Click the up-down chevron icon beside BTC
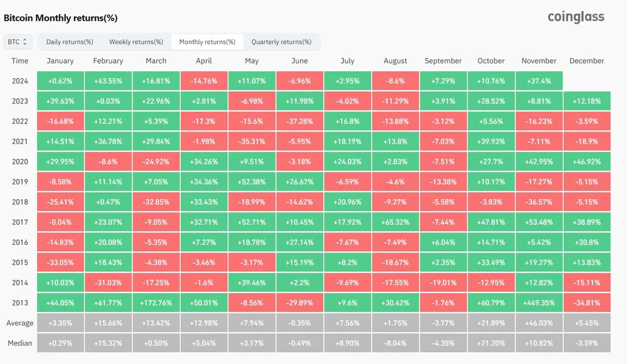Viewport: 627px width, 364px height. point(26,41)
